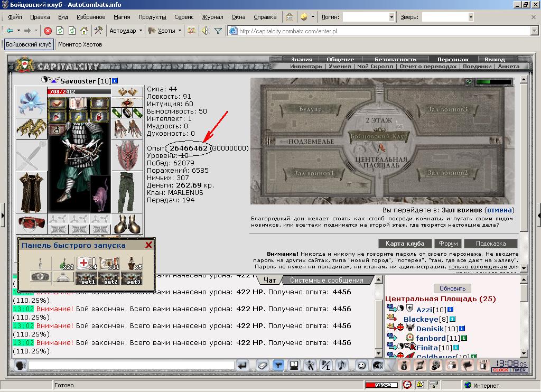Cancel the transition via отмена link

(x=499, y=210)
